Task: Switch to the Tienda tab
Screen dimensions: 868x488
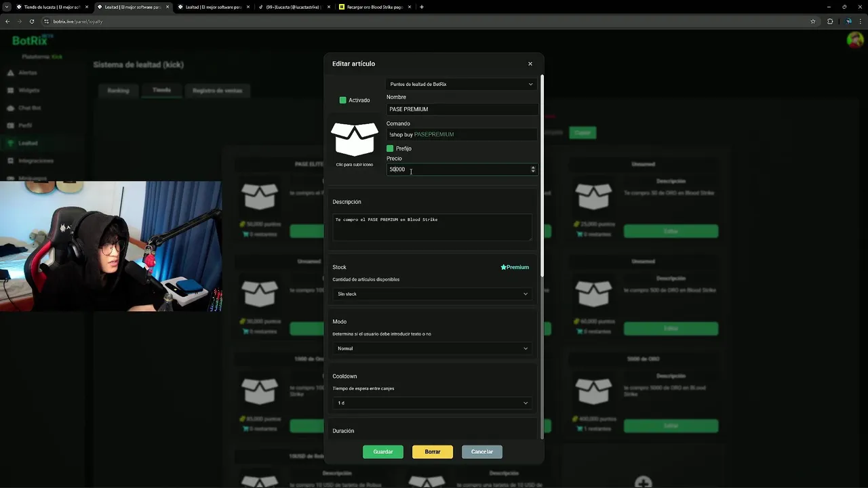Action: 161,90
